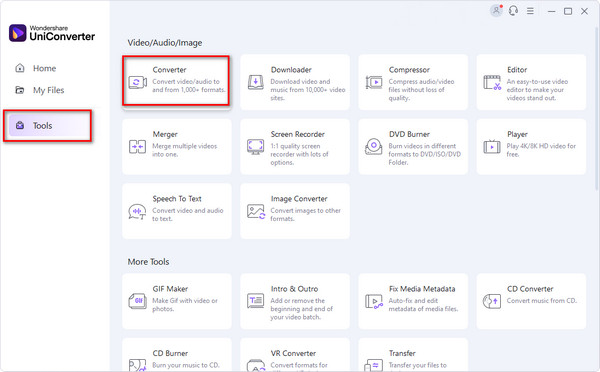Click the Downloader download icon
This screenshot has width=600, height=372.
(x=256, y=82)
